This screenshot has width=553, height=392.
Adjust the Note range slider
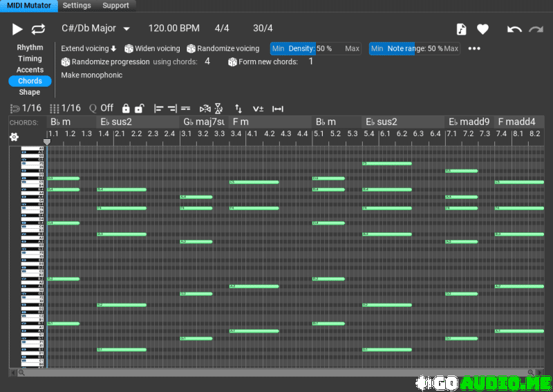pyautogui.click(x=414, y=48)
